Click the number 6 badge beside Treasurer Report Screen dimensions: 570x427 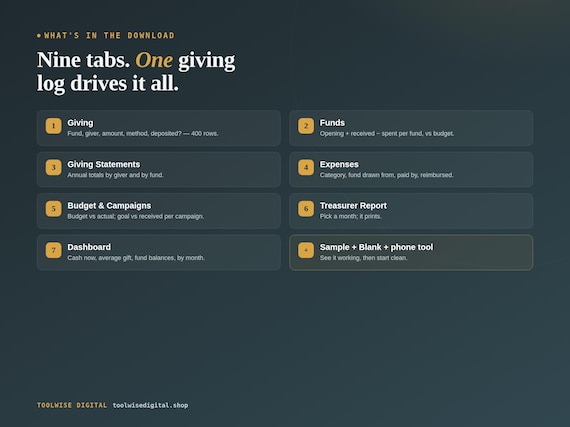[x=306, y=209]
